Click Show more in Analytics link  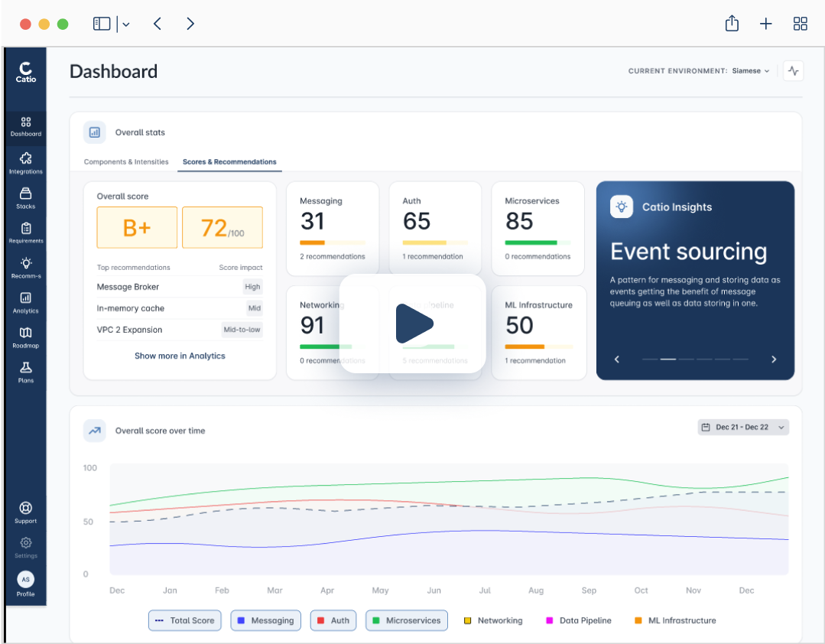tap(180, 356)
